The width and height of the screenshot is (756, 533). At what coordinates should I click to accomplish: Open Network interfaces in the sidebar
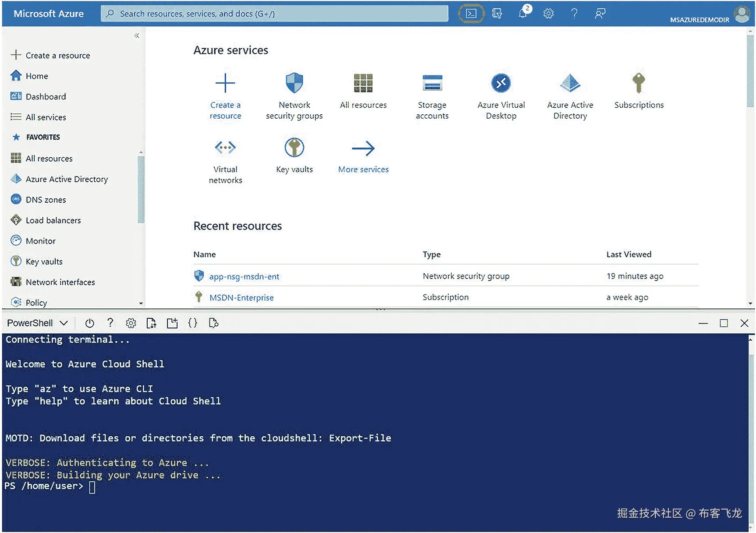point(53,282)
